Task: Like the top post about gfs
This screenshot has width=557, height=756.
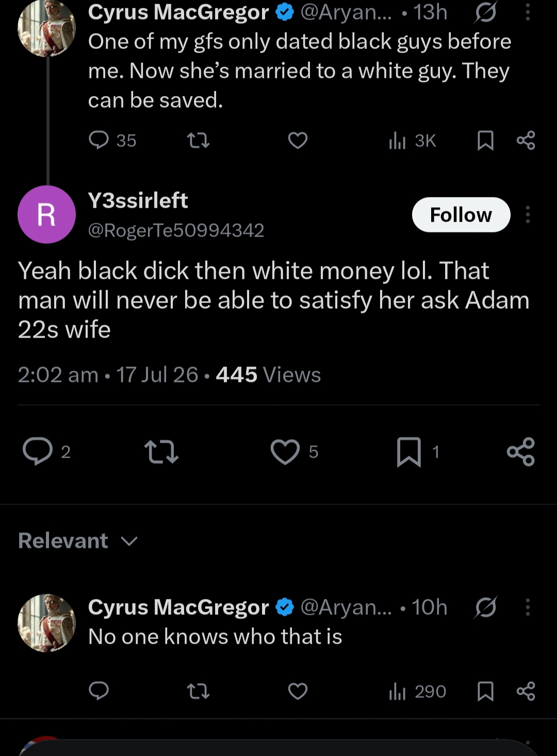Action: pyautogui.click(x=298, y=140)
